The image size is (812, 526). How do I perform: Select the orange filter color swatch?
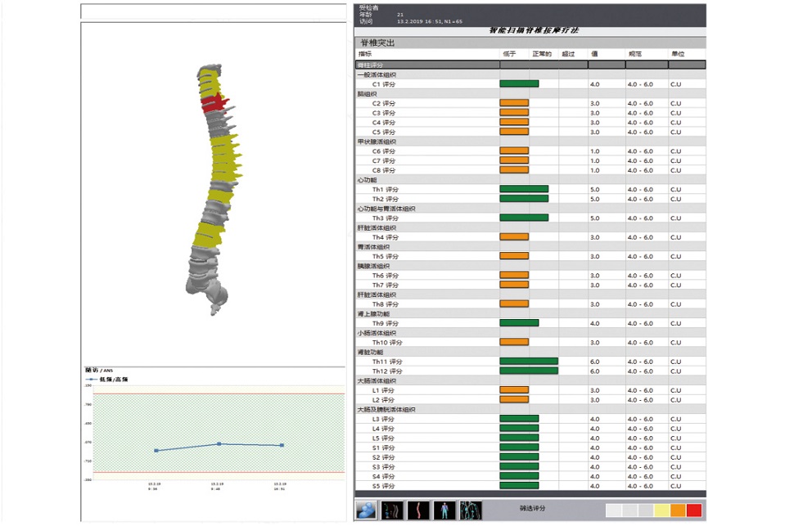tap(678, 510)
